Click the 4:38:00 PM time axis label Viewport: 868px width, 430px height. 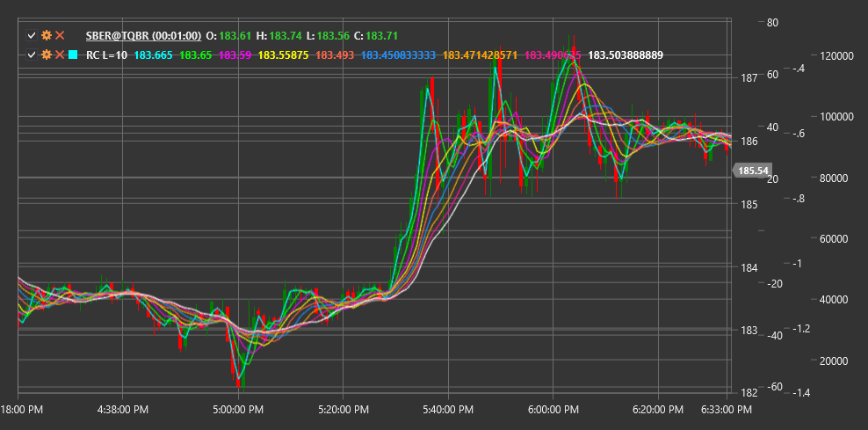click(x=122, y=410)
